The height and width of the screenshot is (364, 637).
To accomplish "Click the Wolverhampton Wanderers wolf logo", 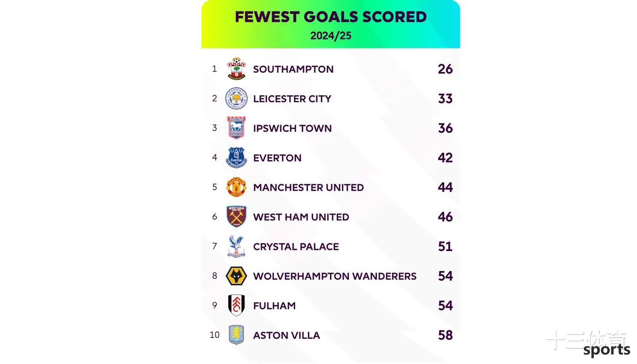I will (237, 276).
